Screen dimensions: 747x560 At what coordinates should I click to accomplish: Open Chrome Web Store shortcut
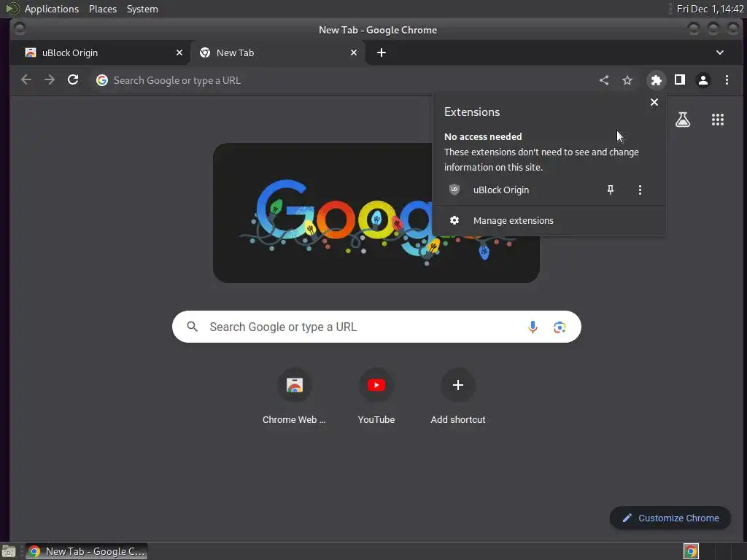click(294, 397)
